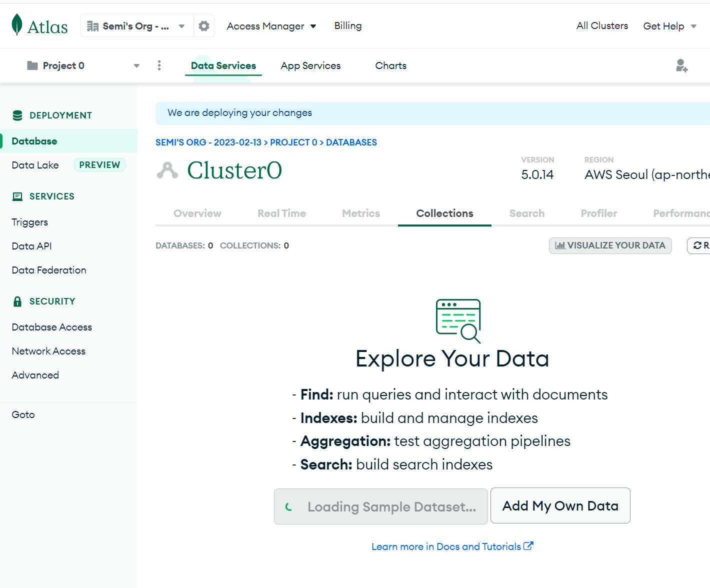
Task: Click the SEMI'S ORG breadcrumb link
Action: coord(208,142)
